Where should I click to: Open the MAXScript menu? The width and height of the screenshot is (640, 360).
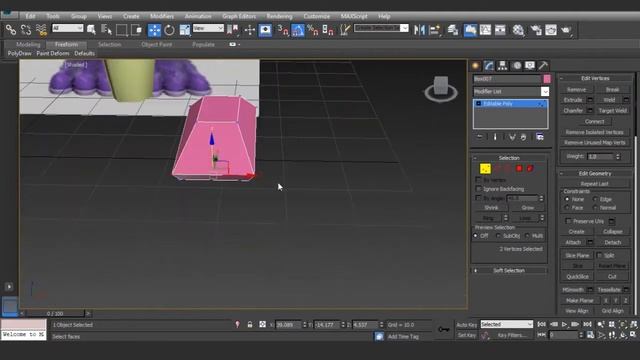[354, 16]
